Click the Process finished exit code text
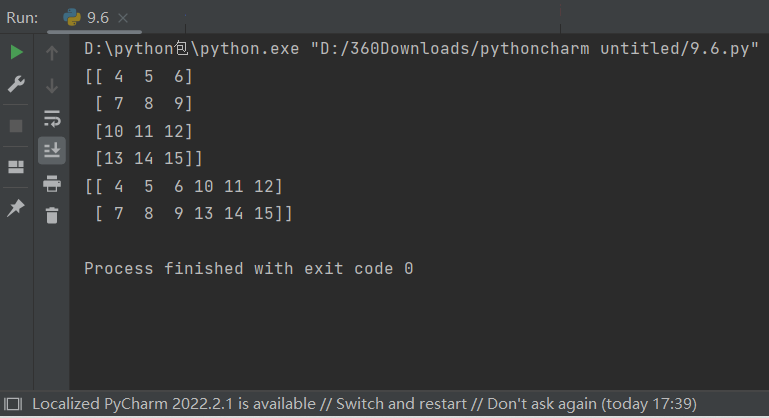Screen dimensions: 769x418 pyautogui.click(x=249, y=268)
